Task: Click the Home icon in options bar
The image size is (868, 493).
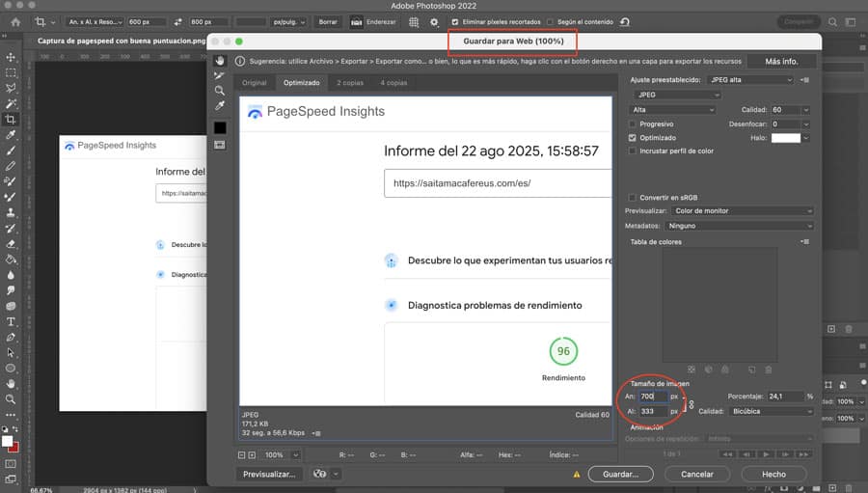Action: [x=15, y=22]
